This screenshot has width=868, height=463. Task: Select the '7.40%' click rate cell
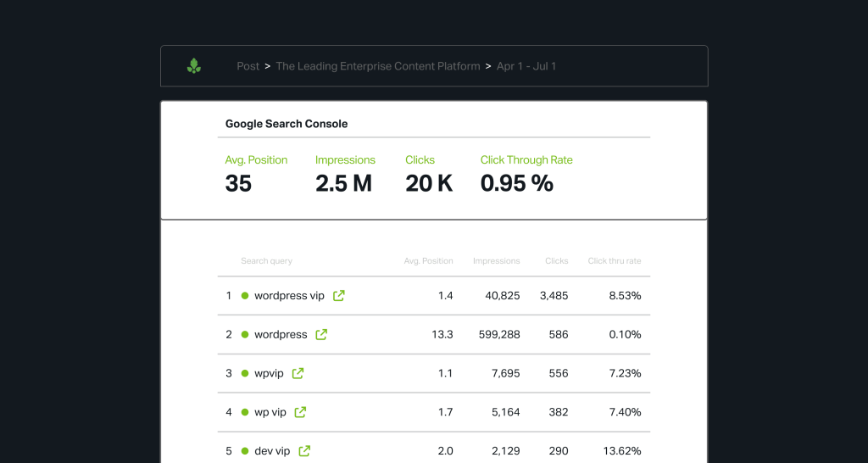click(625, 412)
